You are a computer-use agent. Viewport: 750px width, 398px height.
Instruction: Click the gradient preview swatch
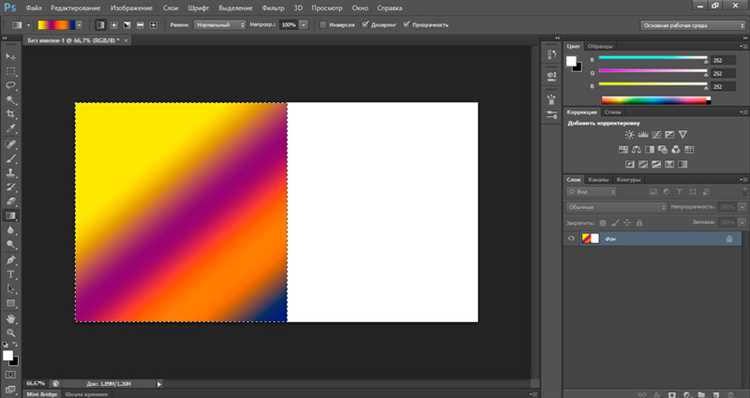[x=56, y=25]
